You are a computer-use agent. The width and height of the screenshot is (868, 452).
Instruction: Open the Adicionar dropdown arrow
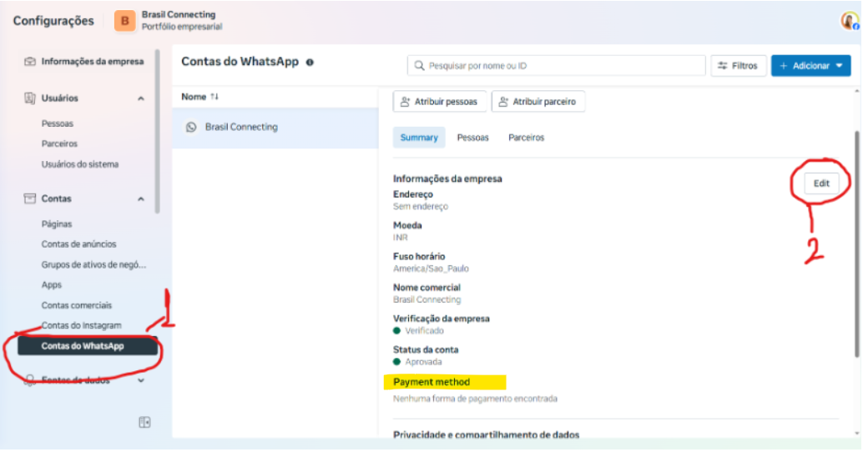(840, 65)
